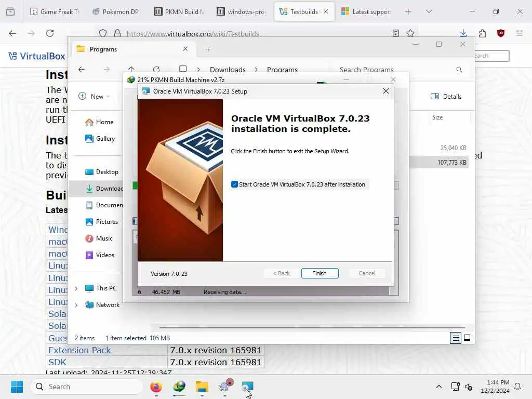Open the list all tabs dropdown
The width and height of the screenshot is (532, 399).
[x=429, y=11]
